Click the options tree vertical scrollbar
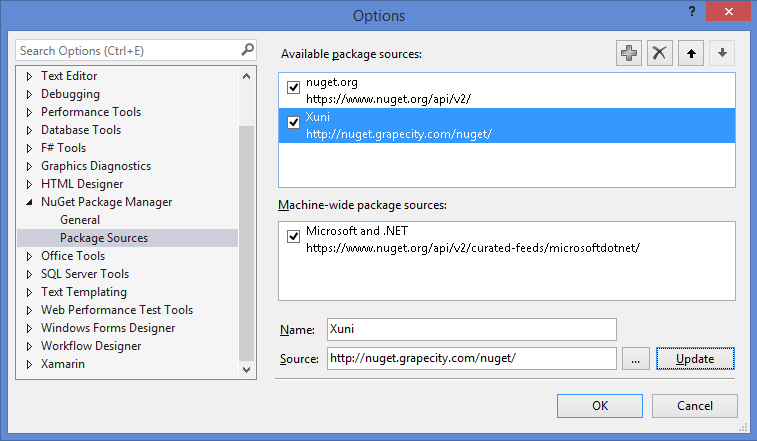Viewport: 757px width, 441px height. [247, 240]
